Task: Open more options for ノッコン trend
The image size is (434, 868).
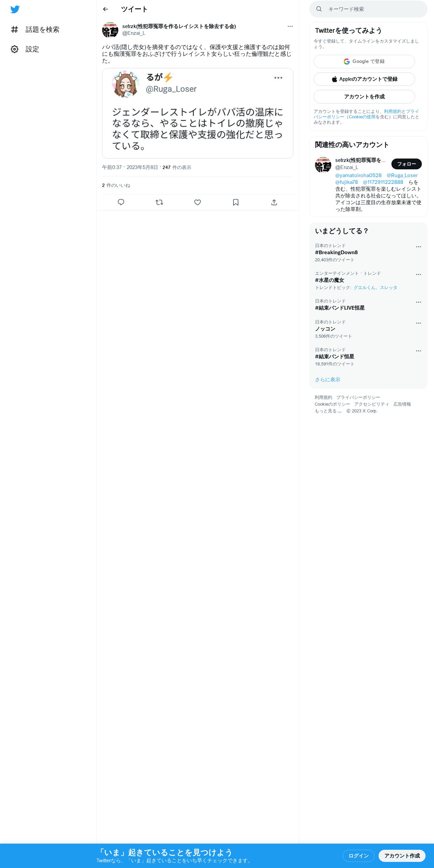Action: (x=418, y=323)
